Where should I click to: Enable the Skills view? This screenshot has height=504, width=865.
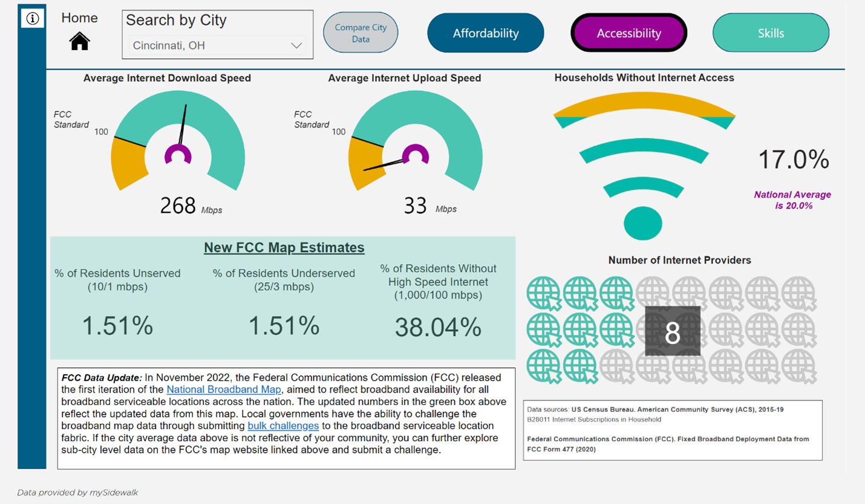coord(770,33)
